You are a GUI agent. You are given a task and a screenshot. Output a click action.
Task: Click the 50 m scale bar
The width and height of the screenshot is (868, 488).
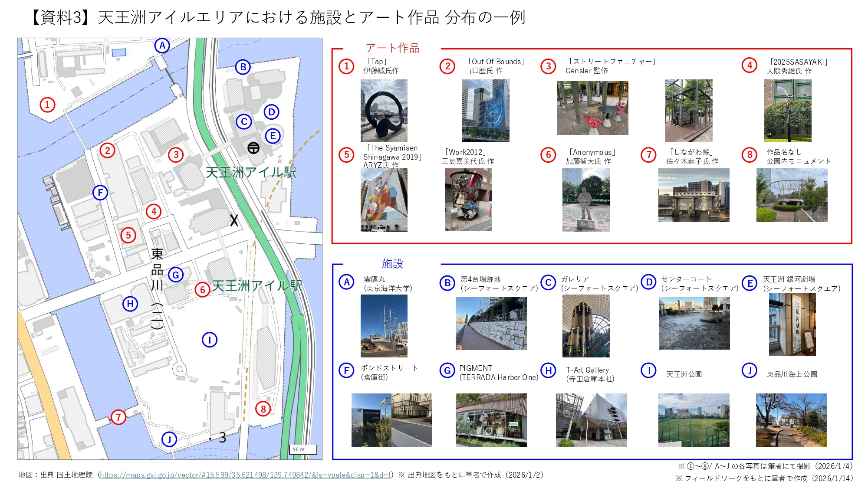(303, 450)
